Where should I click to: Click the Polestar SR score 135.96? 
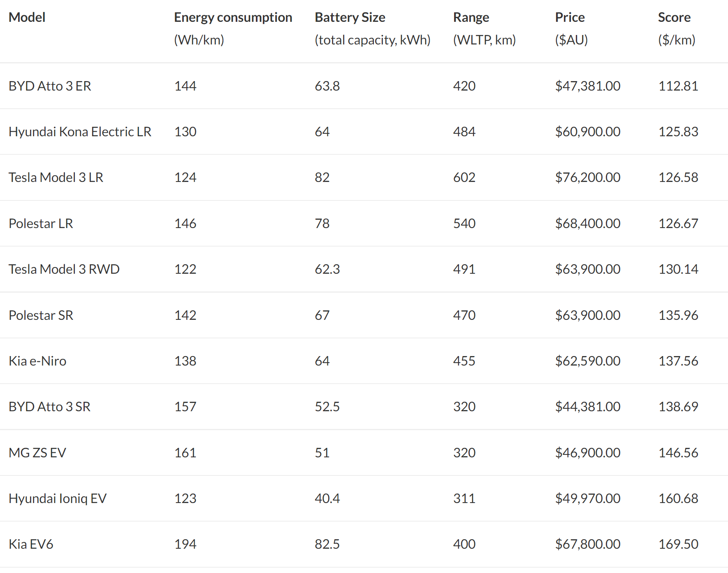(x=678, y=315)
